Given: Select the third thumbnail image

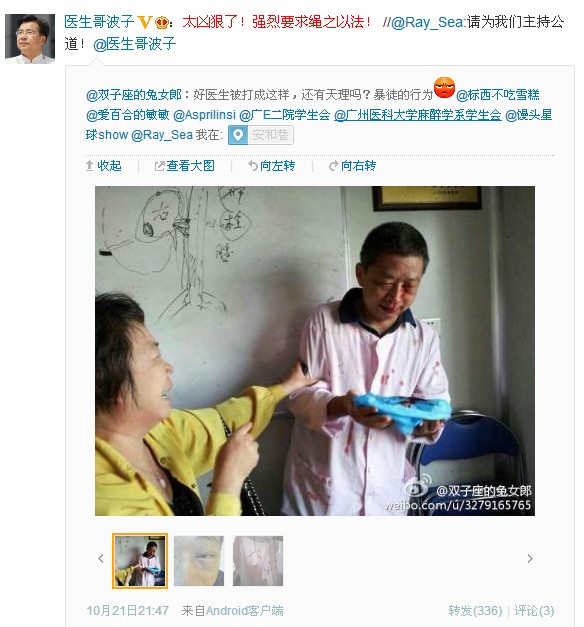Looking at the screenshot, I should pos(258,561).
